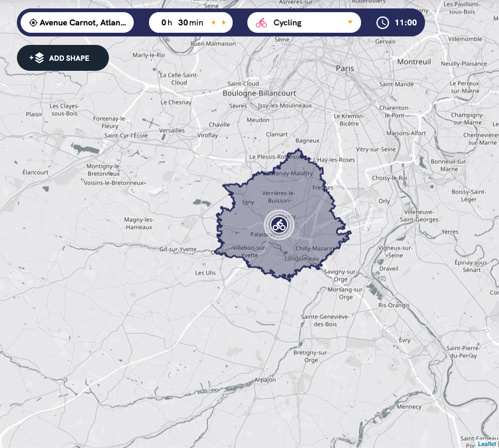Edit the Avenue Carnot address field

pyautogui.click(x=77, y=23)
